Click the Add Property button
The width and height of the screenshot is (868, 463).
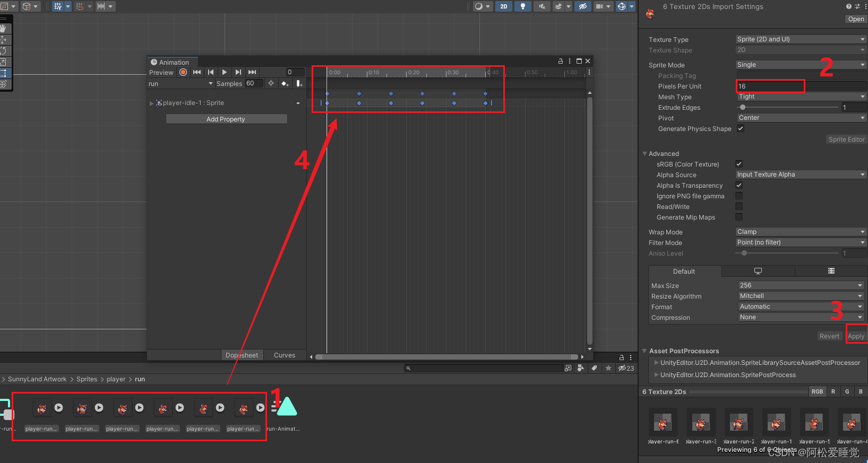226,119
